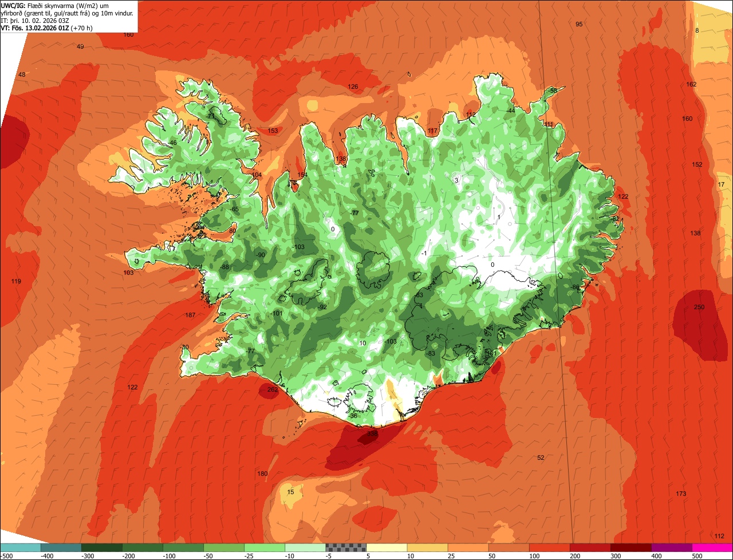Click the value -46 in the Westfjords
This screenshot has height=560, width=733.
pos(172,143)
